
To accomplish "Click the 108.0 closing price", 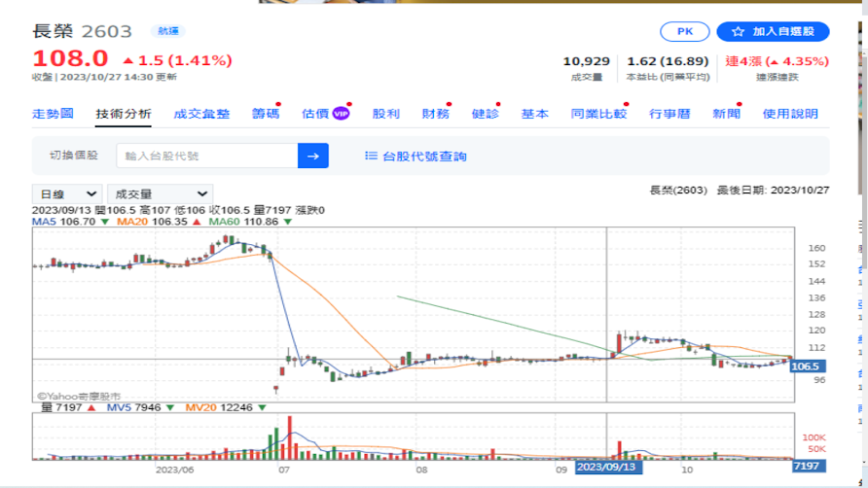I will 70,58.
